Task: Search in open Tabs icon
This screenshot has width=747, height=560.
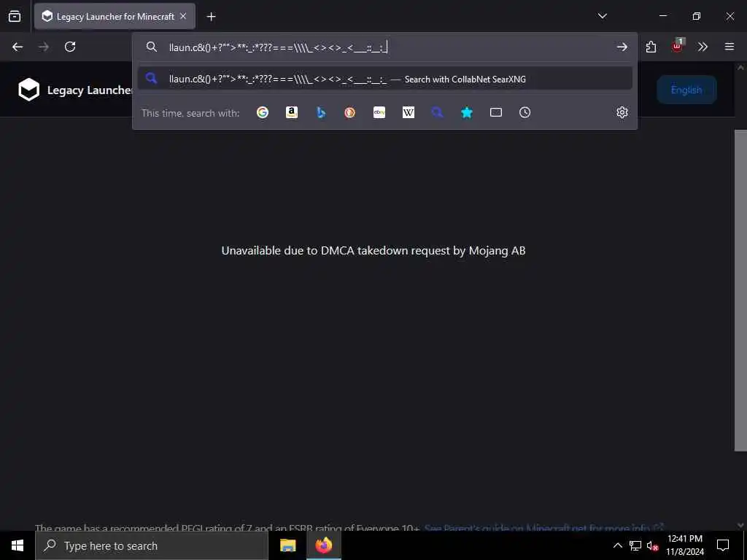Action: pyautogui.click(x=496, y=112)
